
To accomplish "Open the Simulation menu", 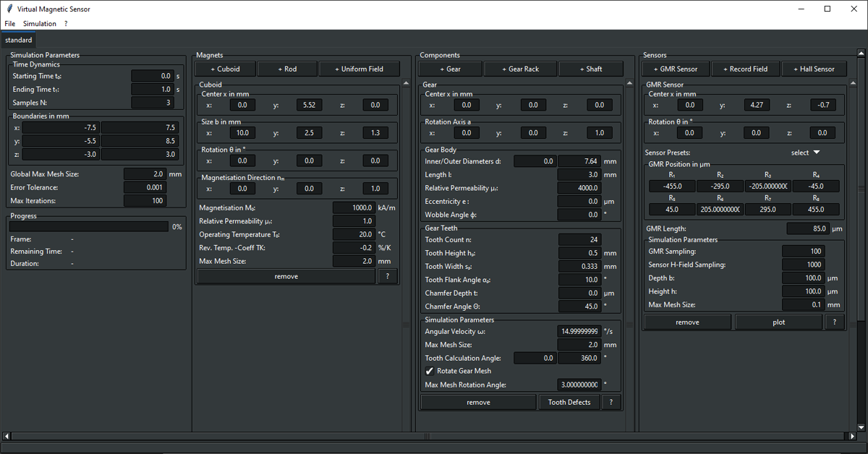I will point(39,24).
